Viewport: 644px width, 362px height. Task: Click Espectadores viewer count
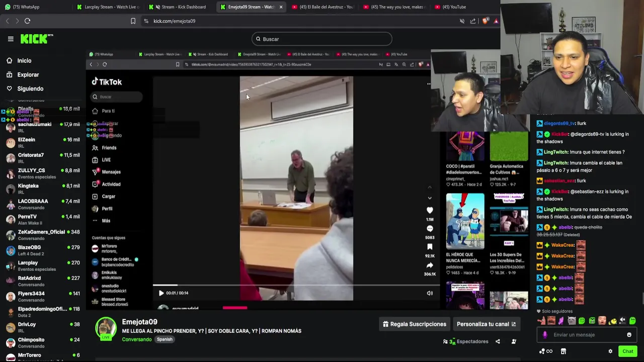click(x=466, y=341)
